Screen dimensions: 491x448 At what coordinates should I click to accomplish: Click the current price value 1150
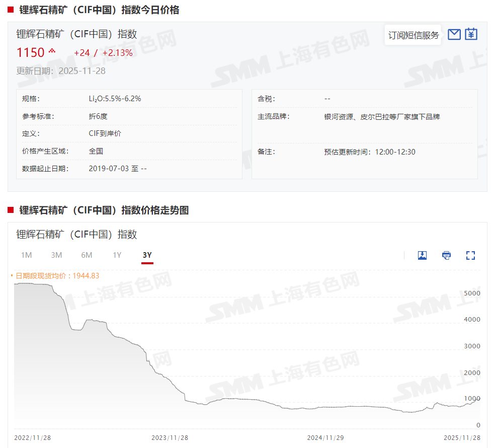pyautogui.click(x=31, y=52)
